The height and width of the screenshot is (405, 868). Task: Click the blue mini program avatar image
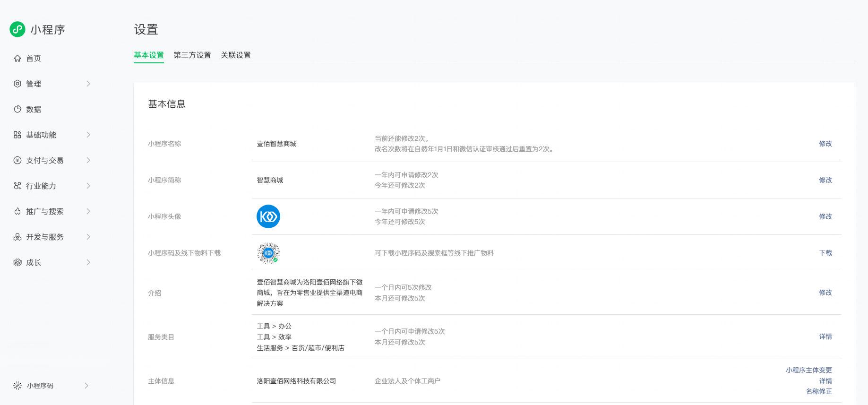click(x=268, y=216)
